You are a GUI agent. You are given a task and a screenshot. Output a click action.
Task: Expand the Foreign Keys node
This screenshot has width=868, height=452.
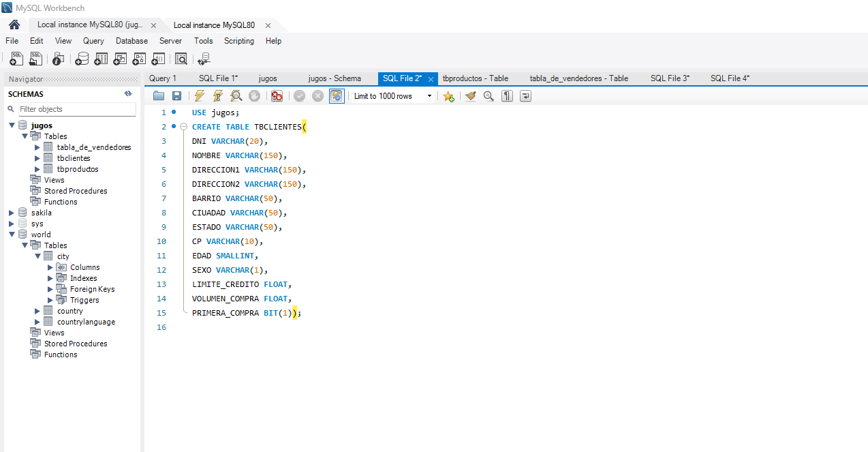click(x=50, y=289)
